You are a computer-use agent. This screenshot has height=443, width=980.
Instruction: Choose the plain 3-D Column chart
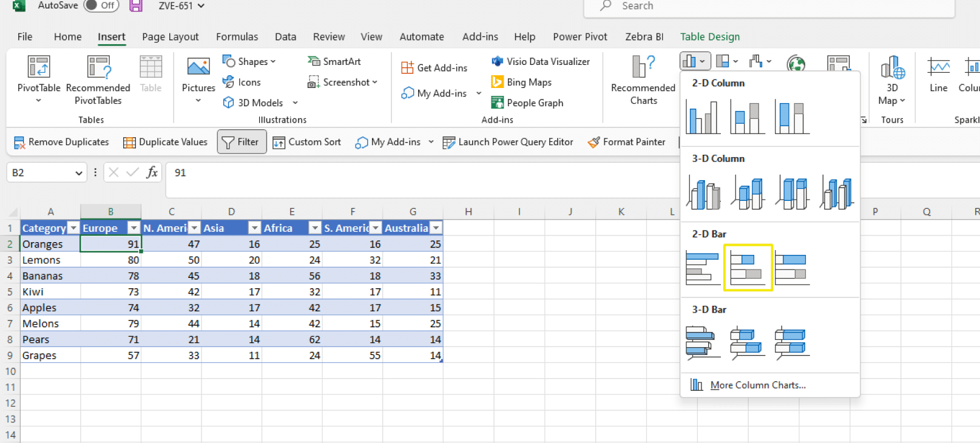point(837,192)
